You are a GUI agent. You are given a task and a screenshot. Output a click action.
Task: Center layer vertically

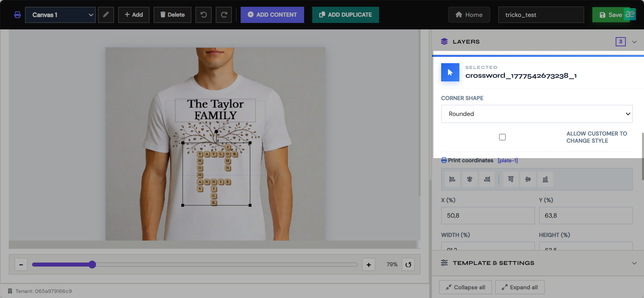[528, 179]
